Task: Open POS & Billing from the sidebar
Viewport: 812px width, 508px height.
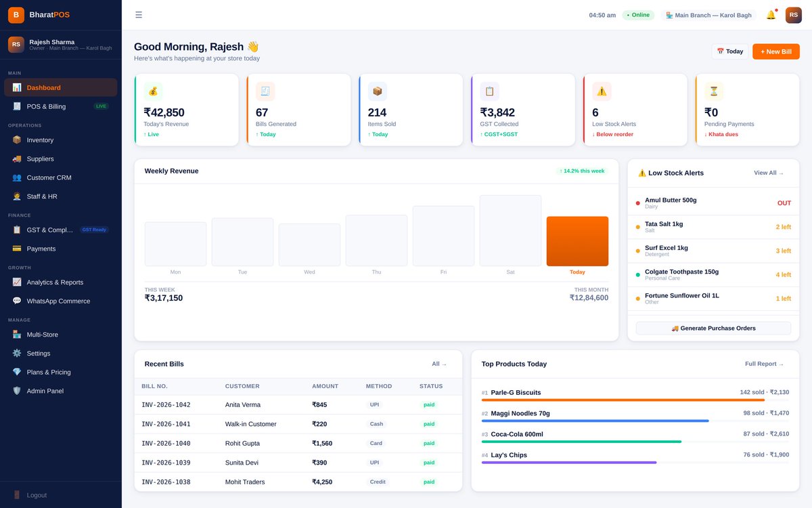Action: pyautogui.click(x=61, y=106)
